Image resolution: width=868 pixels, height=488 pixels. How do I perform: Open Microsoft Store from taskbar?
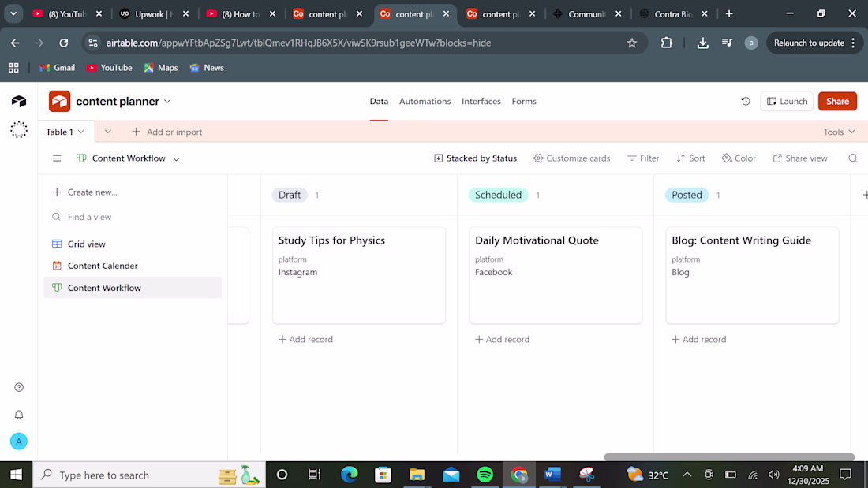coord(383,475)
